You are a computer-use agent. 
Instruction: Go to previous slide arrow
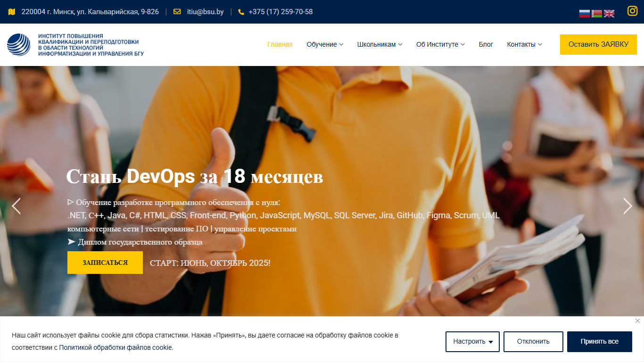[x=16, y=206]
